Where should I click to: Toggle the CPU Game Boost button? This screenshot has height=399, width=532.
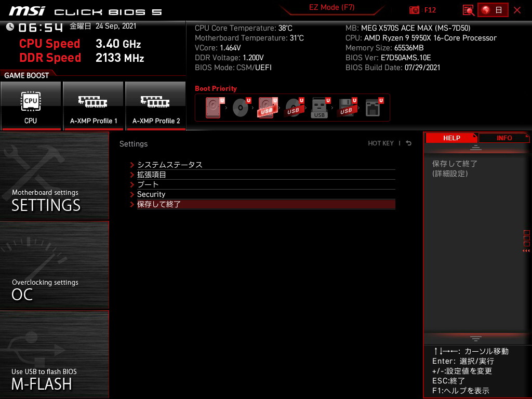(x=31, y=105)
